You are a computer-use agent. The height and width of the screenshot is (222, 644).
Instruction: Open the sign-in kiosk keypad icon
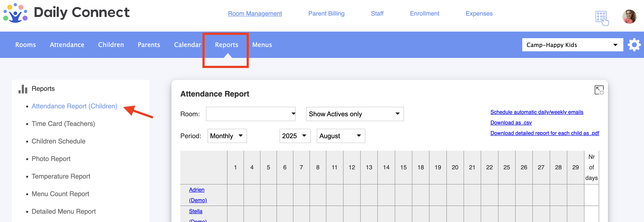pyautogui.click(x=602, y=18)
